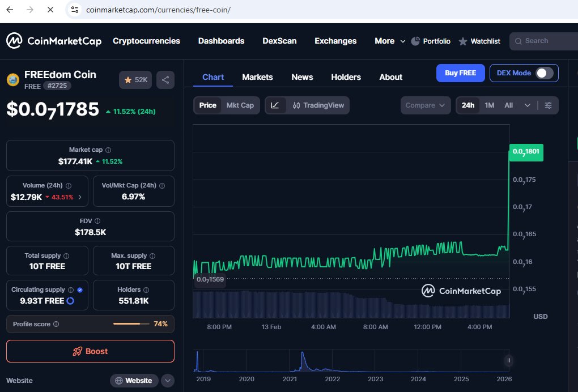The width and height of the screenshot is (578, 392).
Task: Open the Holders tab
Action: coord(346,77)
